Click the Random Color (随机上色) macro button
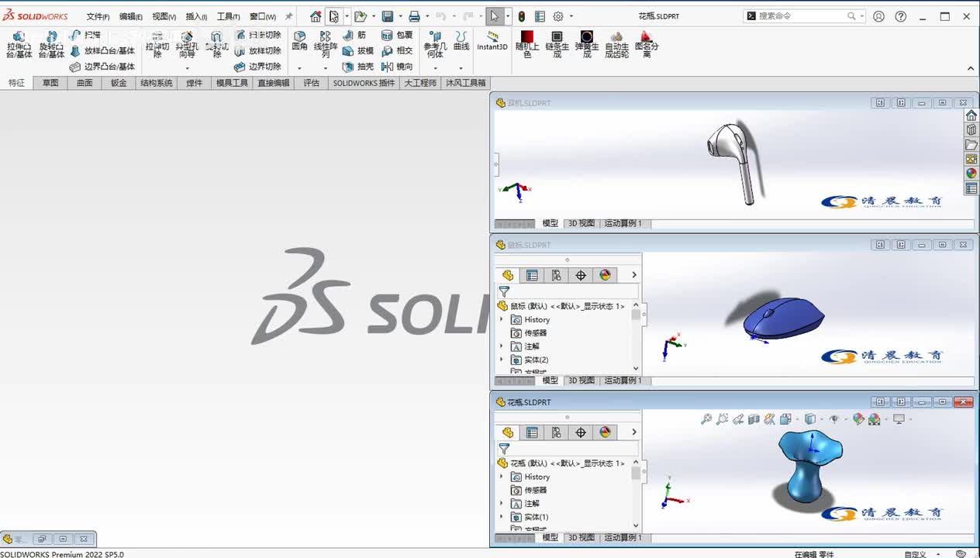Screen dimensions: 980x558 point(527,45)
